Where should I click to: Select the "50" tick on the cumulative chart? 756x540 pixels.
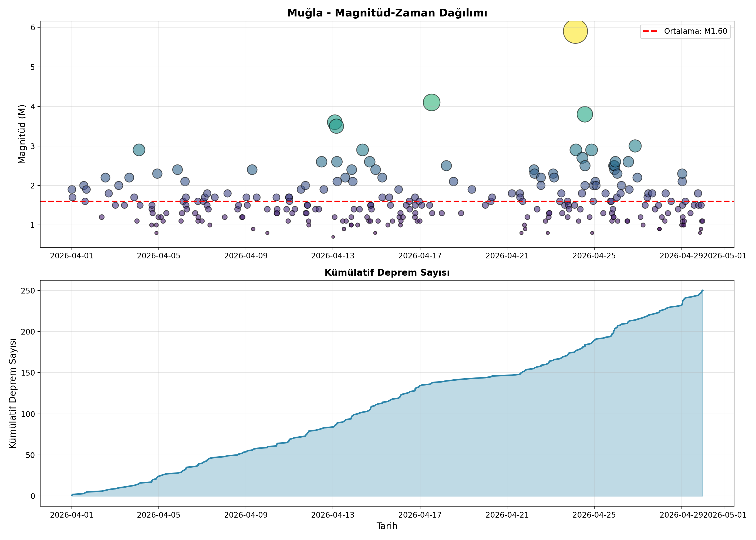pyautogui.click(x=30, y=455)
